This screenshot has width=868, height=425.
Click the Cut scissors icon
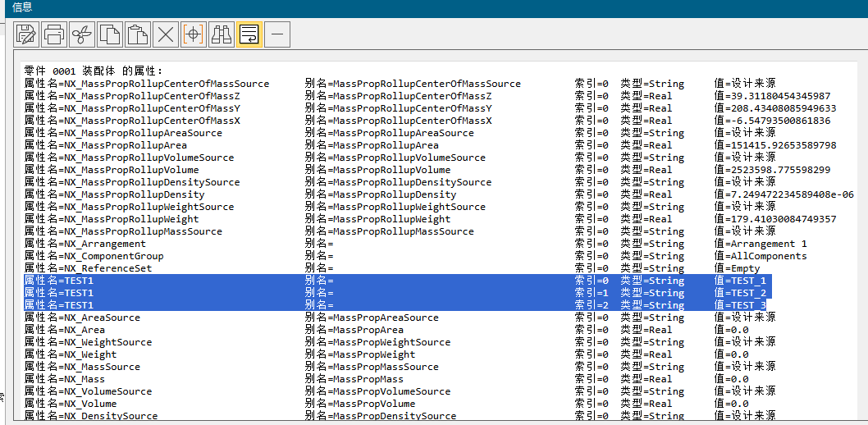[x=82, y=34]
